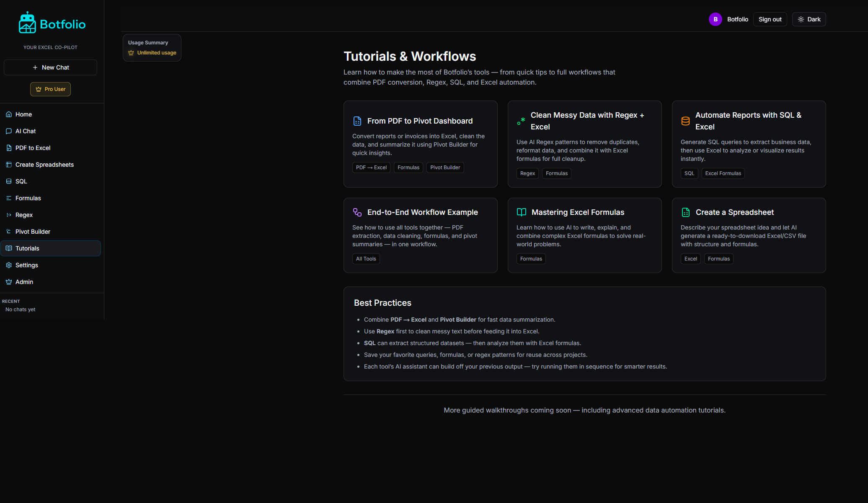Screen dimensions: 868x503
Task: Open the Settings gear
Action: pyautogui.click(x=9, y=265)
